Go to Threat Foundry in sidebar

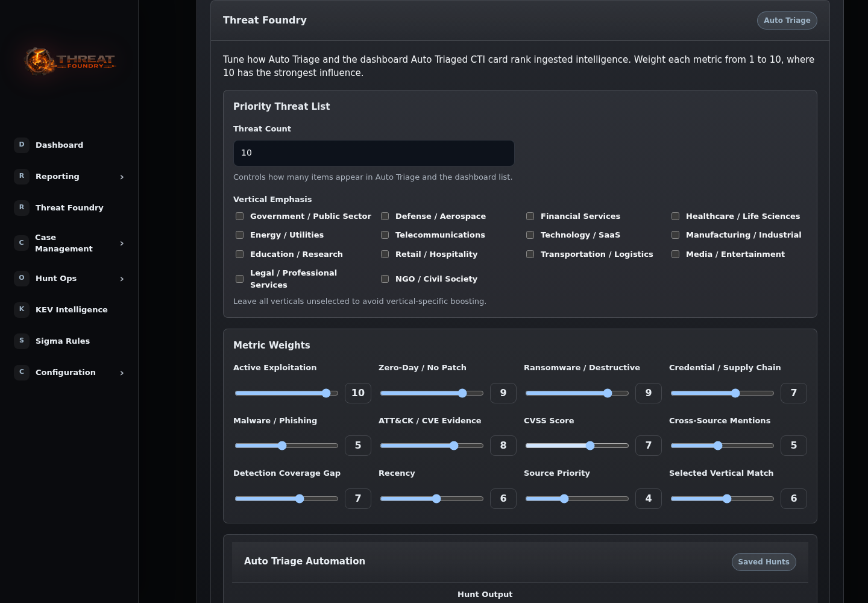point(69,207)
